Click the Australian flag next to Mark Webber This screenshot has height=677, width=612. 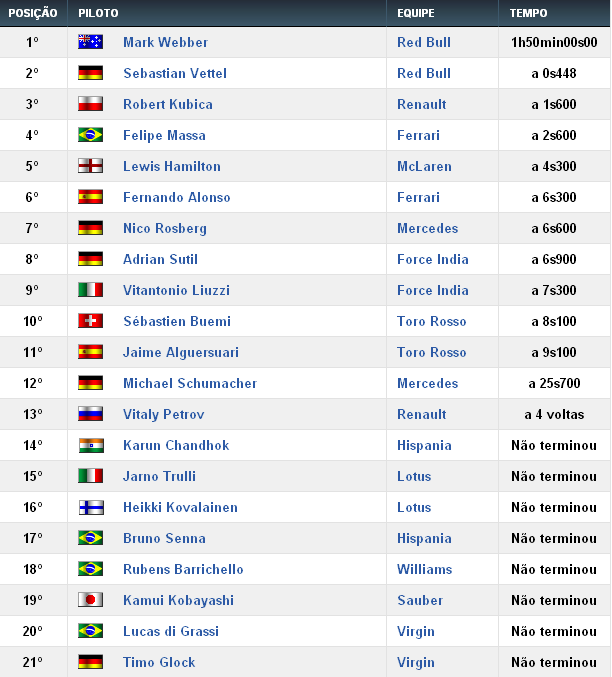90,42
